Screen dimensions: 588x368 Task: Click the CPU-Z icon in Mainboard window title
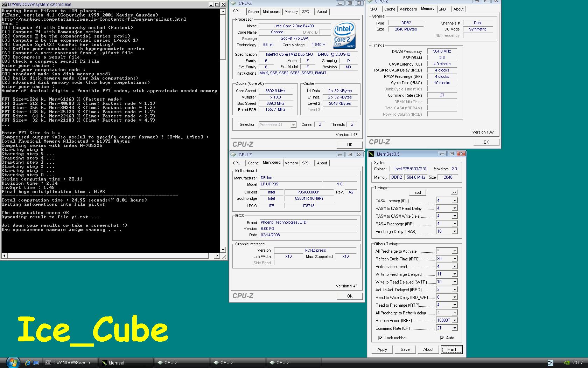(233, 155)
